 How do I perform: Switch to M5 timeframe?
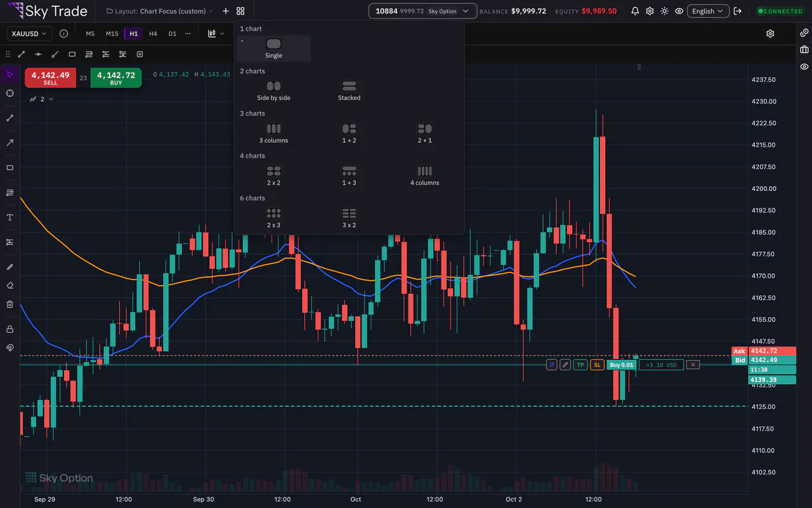pos(90,34)
